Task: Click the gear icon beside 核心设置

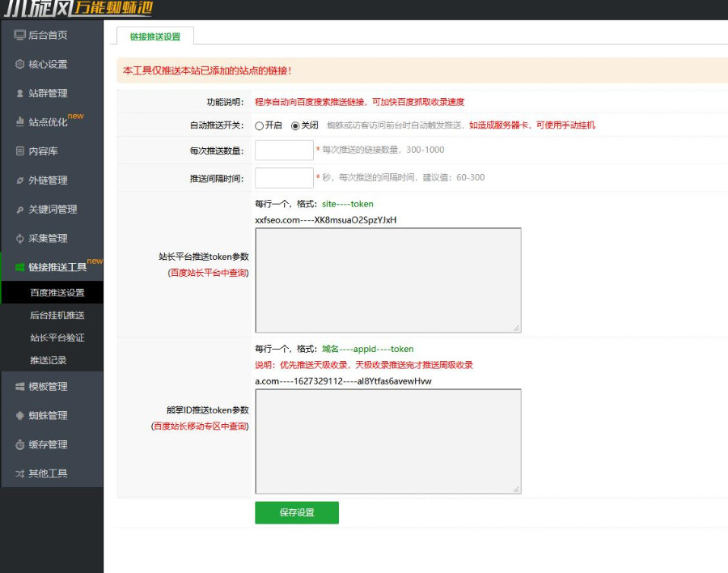Action: coord(20,64)
